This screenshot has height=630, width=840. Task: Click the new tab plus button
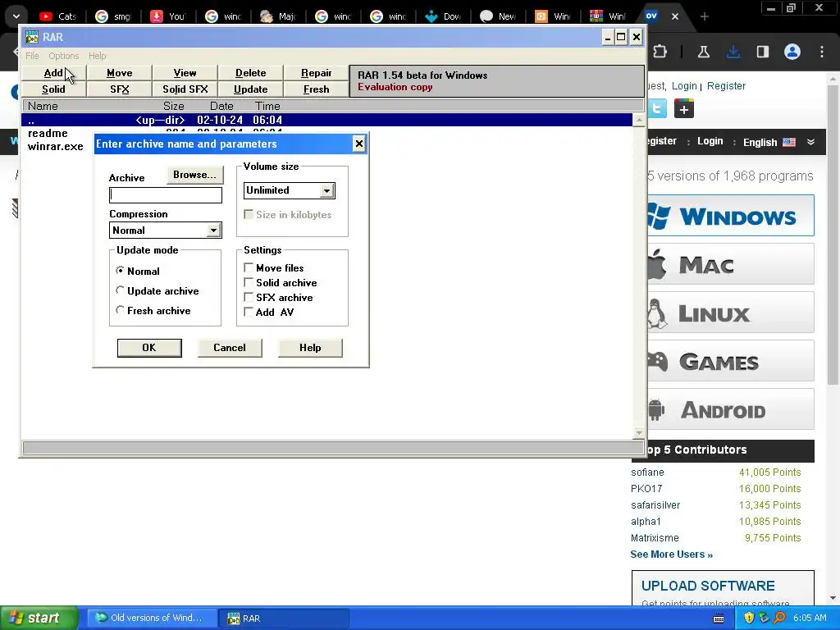click(705, 16)
